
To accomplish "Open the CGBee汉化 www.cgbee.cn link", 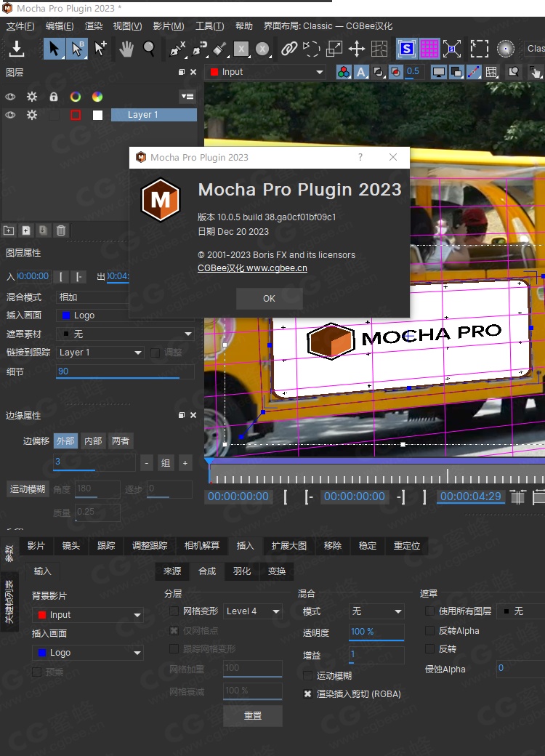I will (252, 268).
